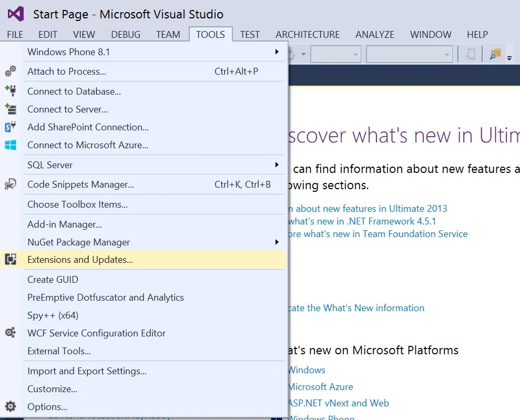Open the FILE menu

click(15, 35)
